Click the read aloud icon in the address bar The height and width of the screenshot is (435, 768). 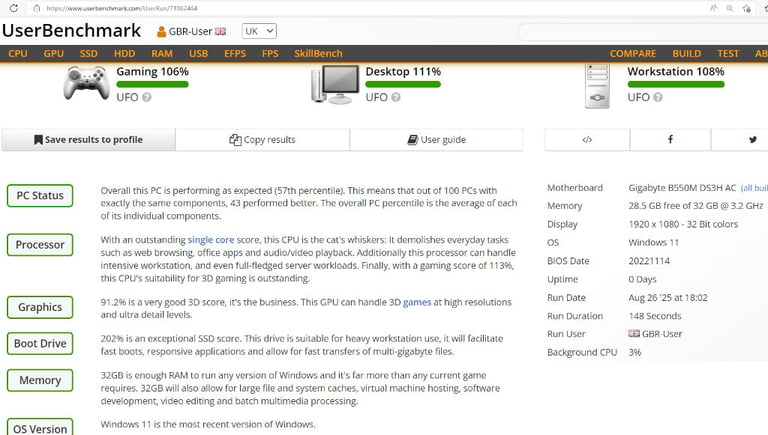[713, 8]
